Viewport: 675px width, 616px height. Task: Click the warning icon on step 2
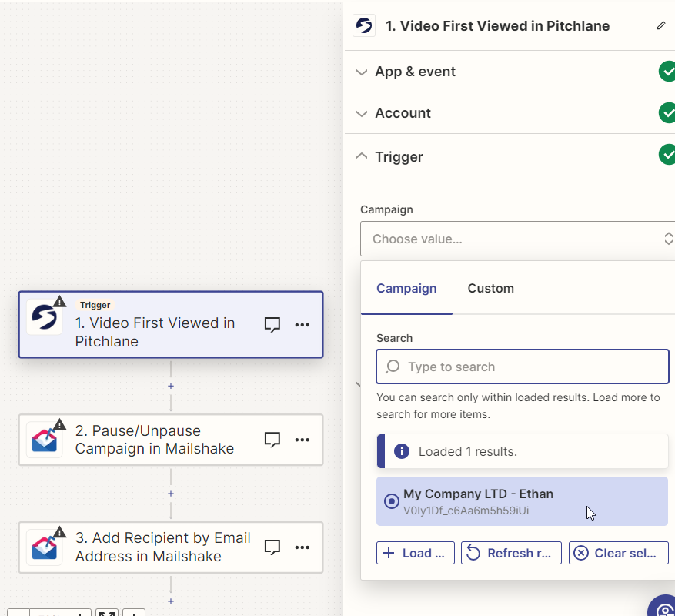(x=59, y=424)
